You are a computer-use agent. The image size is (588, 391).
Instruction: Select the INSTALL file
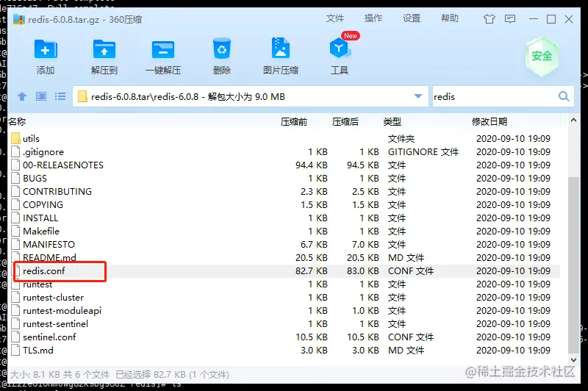click(x=40, y=218)
